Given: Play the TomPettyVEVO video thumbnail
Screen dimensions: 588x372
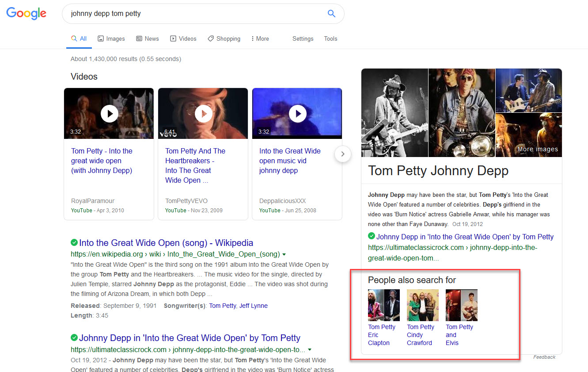Looking at the screenshot, I should pyautogui.click(x=203, y=114).
